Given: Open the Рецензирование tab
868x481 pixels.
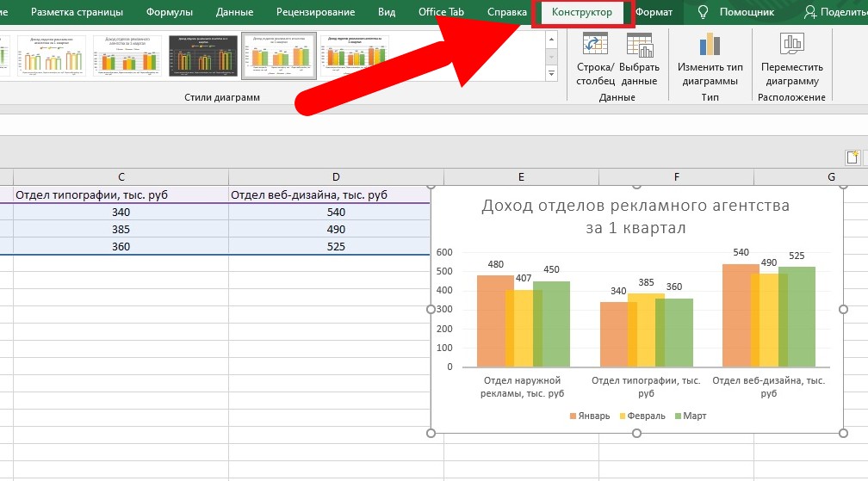Looking at the screenshot, I should 315,12.
